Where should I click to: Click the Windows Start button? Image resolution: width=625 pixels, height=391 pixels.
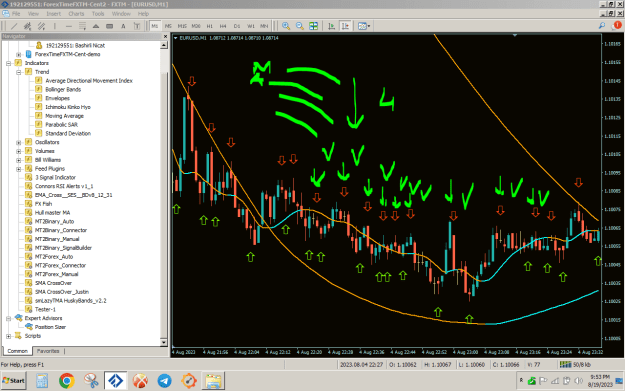coord(14,381)
